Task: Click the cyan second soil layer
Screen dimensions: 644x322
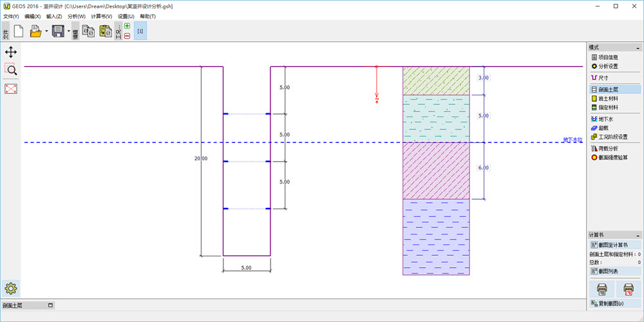Action: [436, 118]
